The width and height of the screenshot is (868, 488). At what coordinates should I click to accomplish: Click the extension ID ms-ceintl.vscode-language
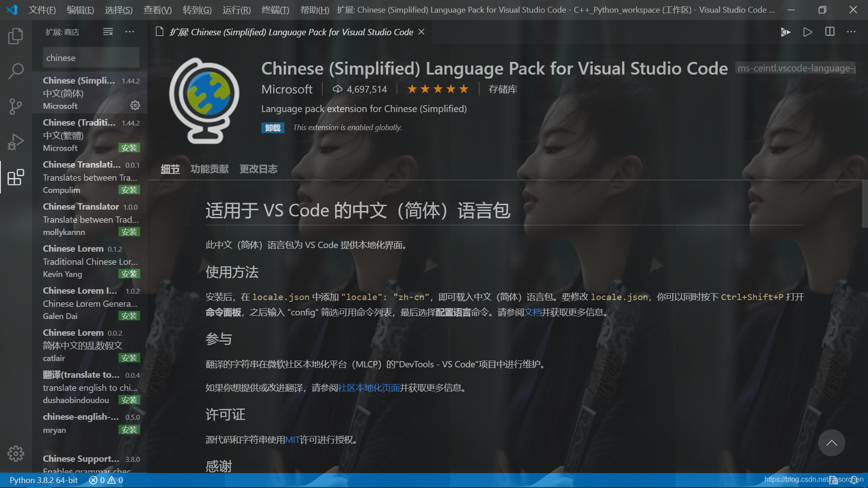[x=795, y=68]
